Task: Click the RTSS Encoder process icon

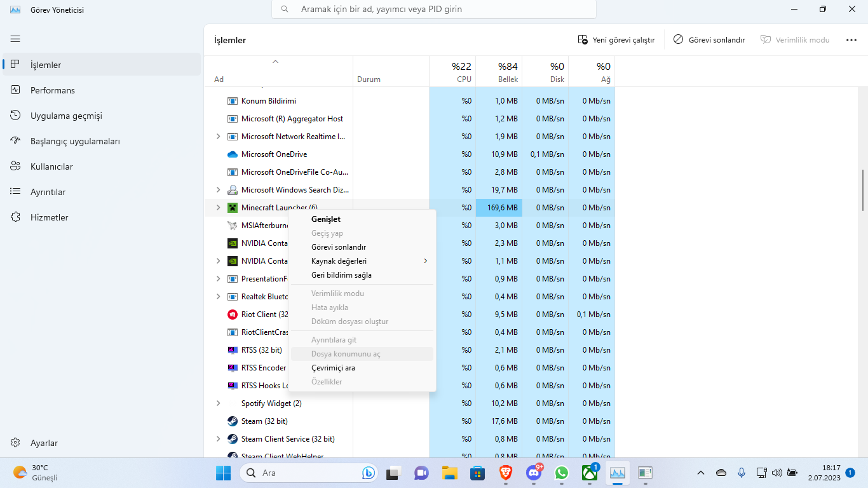Action: click(x=232, y=368)
